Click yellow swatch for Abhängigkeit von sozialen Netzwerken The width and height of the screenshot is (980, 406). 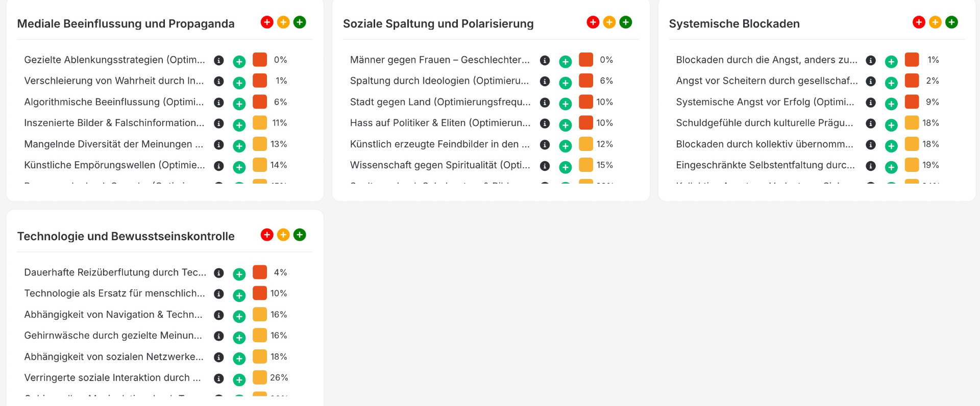pos(260,357)
